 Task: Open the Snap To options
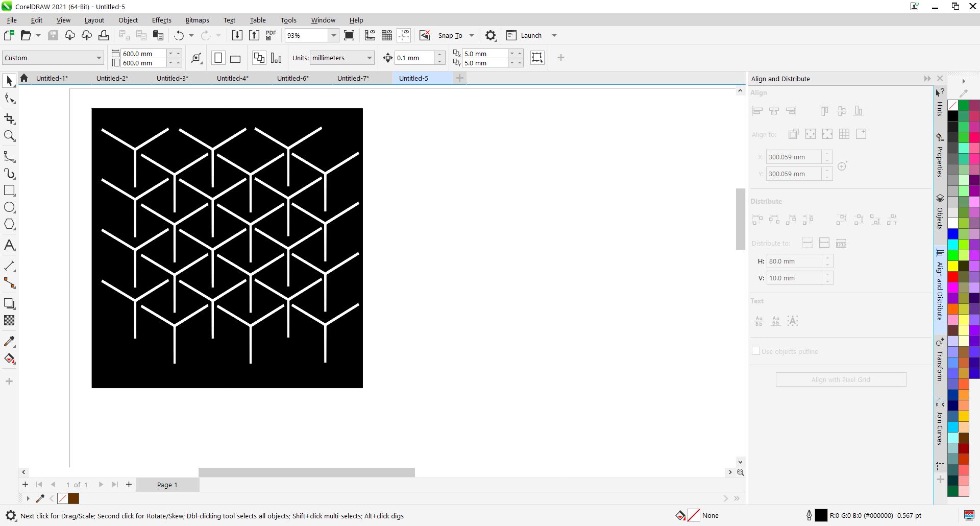coord(471,35)
